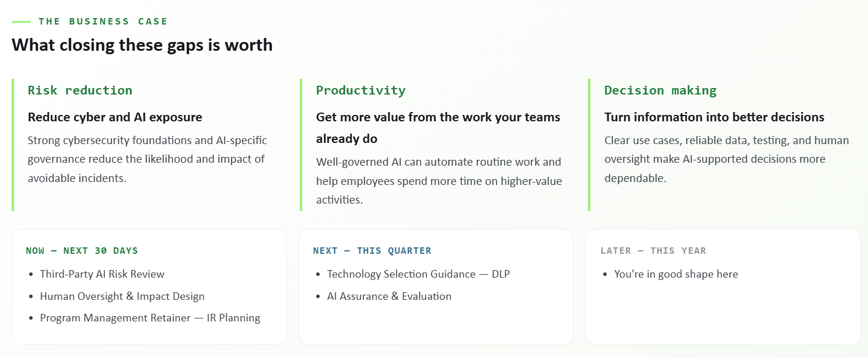Click the Risk reduction heading

pos(80,90)
